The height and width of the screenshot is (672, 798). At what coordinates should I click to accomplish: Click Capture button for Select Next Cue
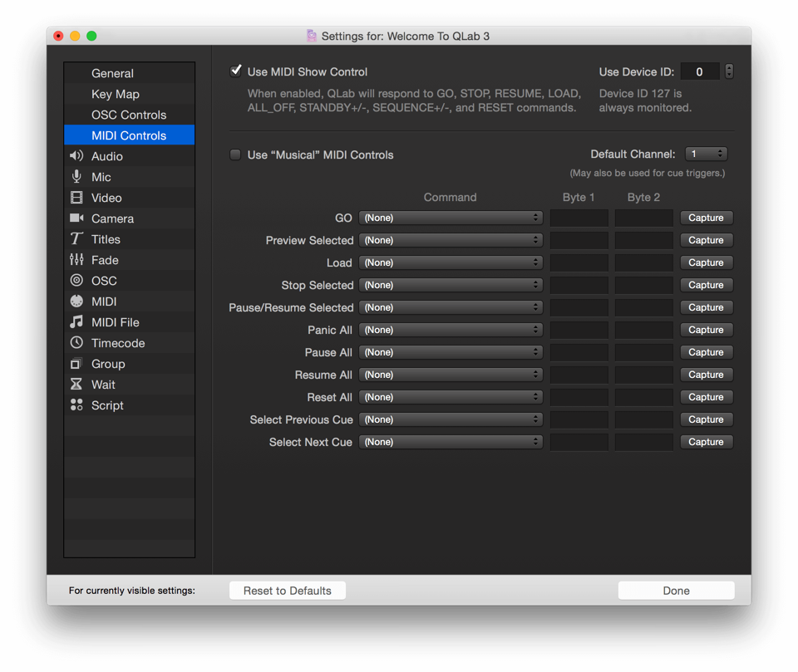(706, 442)
